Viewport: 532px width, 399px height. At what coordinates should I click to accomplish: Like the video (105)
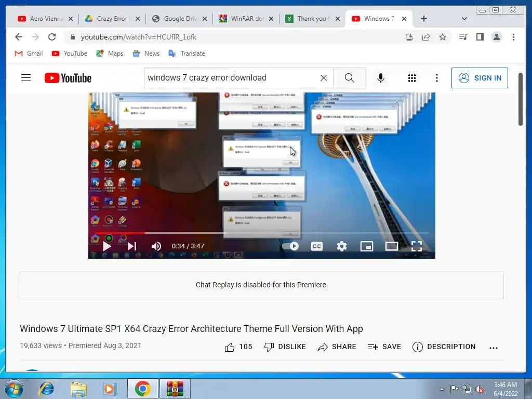238,347
